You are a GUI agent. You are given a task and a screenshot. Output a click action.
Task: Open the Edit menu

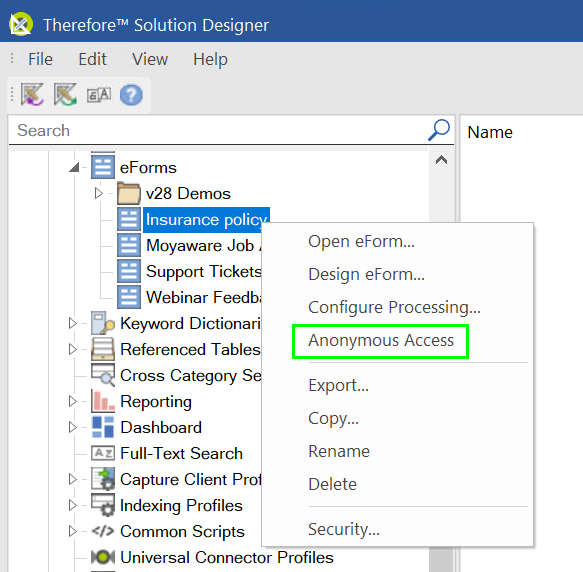(x=92, y=59)
